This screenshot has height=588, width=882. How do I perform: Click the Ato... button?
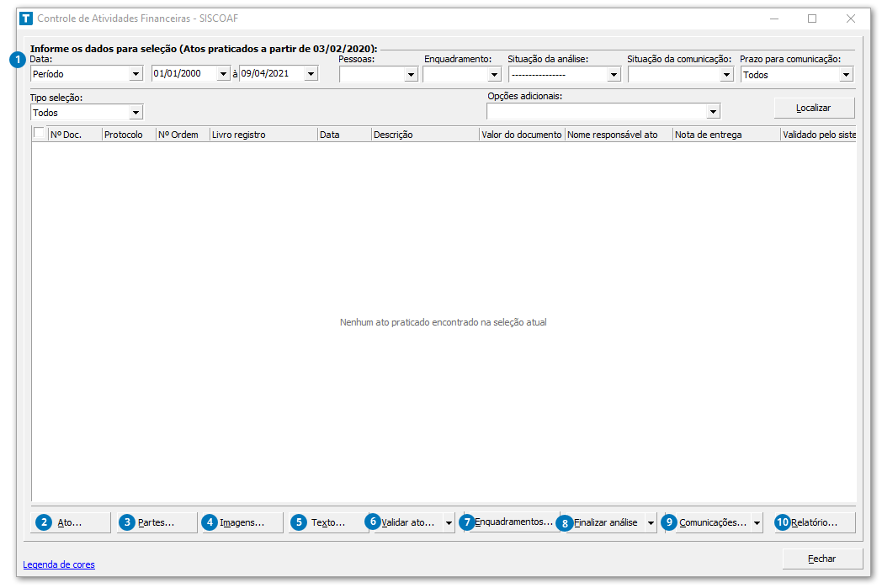pyautogui.click(x=71, y=522)
